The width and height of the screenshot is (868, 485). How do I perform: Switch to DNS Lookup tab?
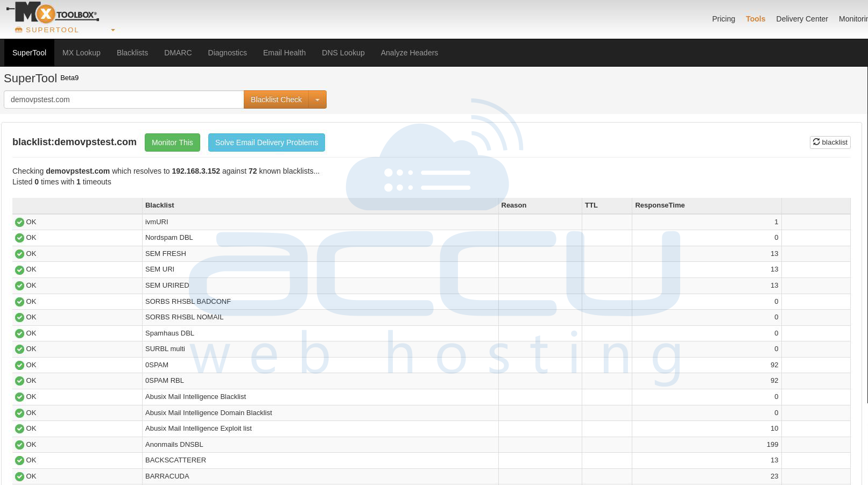point(343,53)
